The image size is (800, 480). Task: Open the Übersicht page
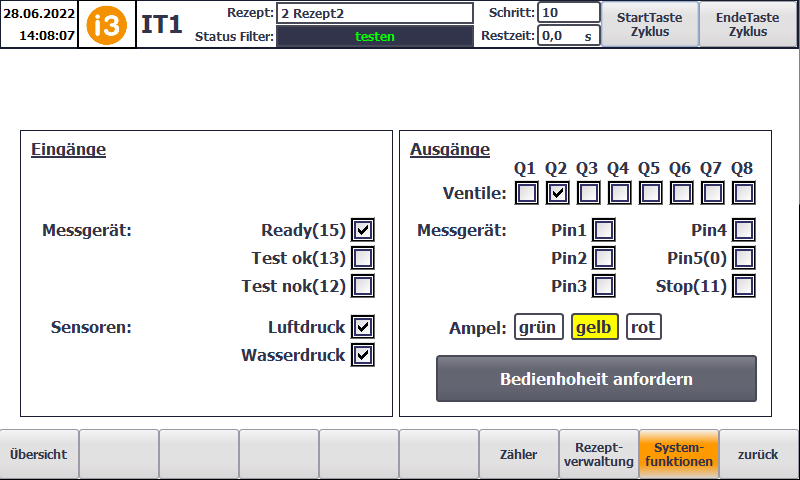coord(39,454)
